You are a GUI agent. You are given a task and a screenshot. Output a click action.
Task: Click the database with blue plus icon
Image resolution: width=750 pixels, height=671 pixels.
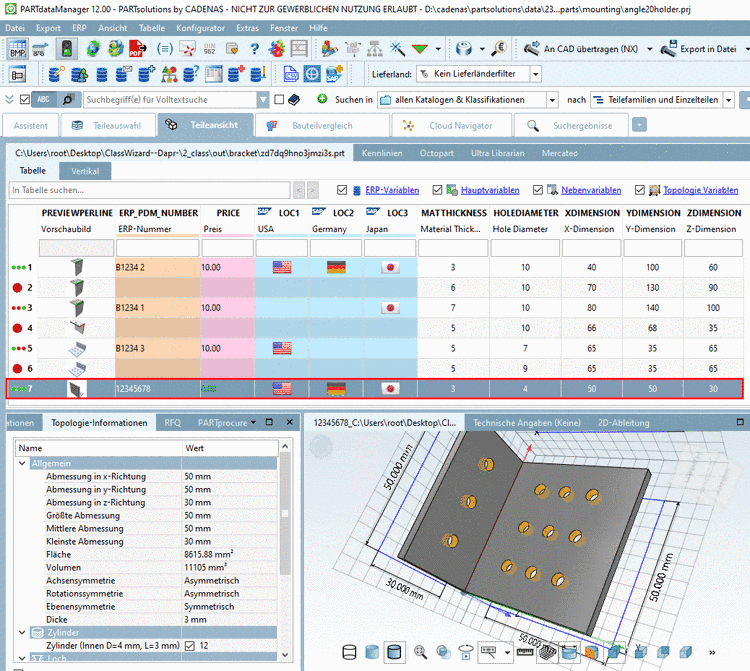(x=146, y=74)
